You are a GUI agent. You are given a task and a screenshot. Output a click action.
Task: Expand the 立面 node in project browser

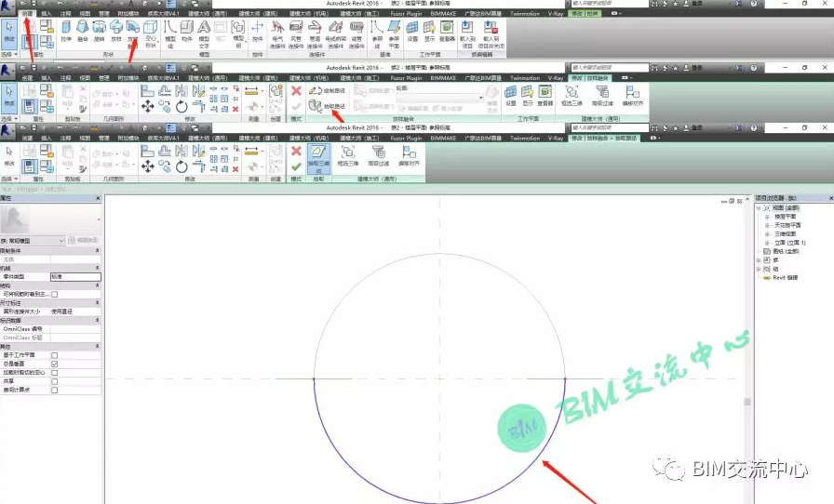click(767, 243)
